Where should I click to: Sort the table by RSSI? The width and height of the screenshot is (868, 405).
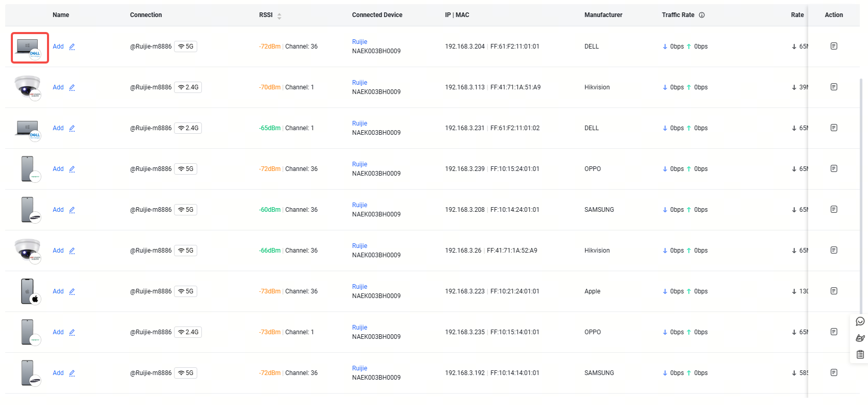(279, 15)
